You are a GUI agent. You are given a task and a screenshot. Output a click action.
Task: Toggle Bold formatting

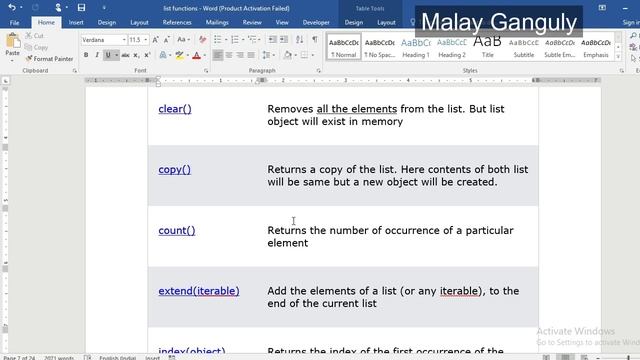click(86, 55)
